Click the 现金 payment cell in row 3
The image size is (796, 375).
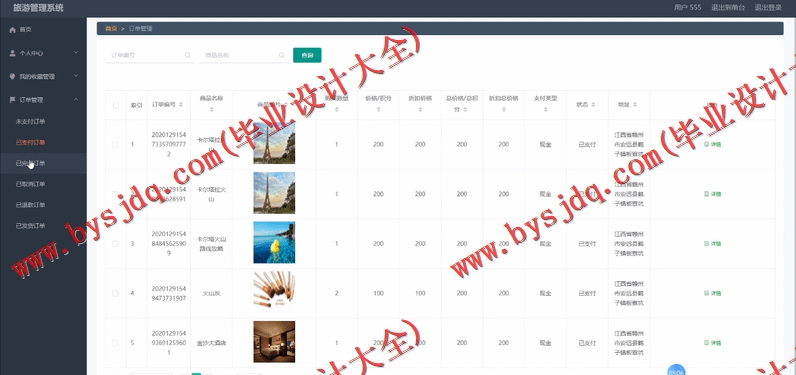point(545,244)
